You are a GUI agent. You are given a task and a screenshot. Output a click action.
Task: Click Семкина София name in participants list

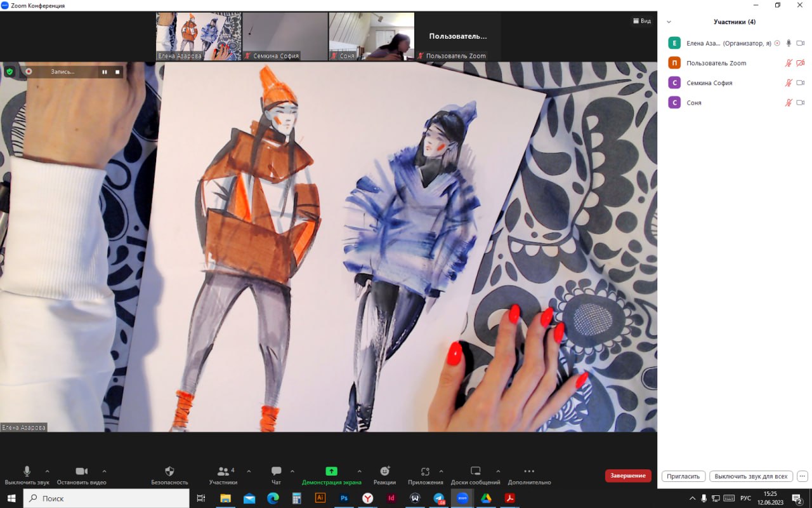pos(709,83)
